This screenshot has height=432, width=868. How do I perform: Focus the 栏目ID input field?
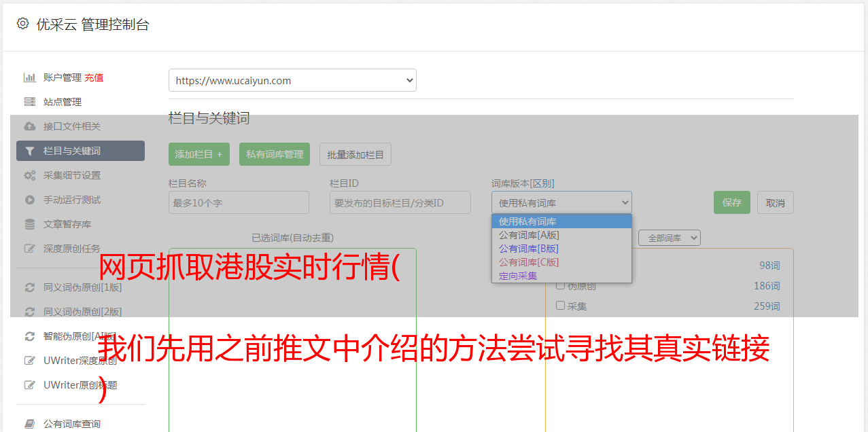click(400, 202)
